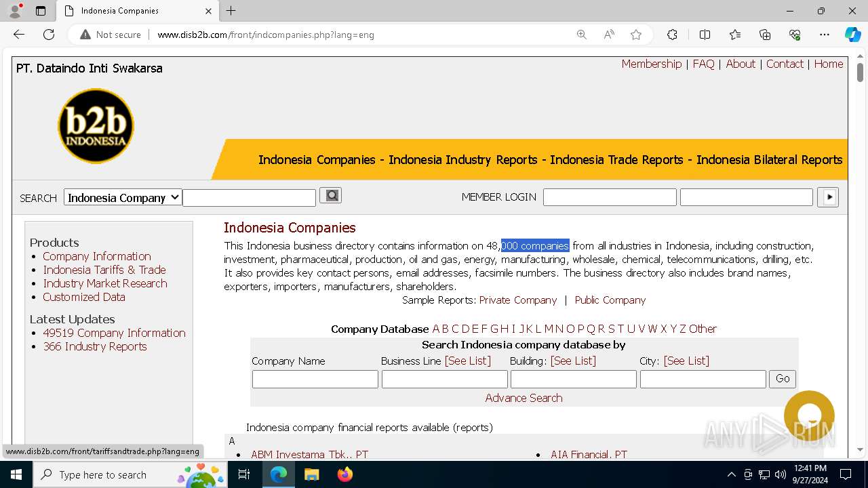Focus the Building input field
The height and width of the screenshot is (488, 868).
point(574,379)
